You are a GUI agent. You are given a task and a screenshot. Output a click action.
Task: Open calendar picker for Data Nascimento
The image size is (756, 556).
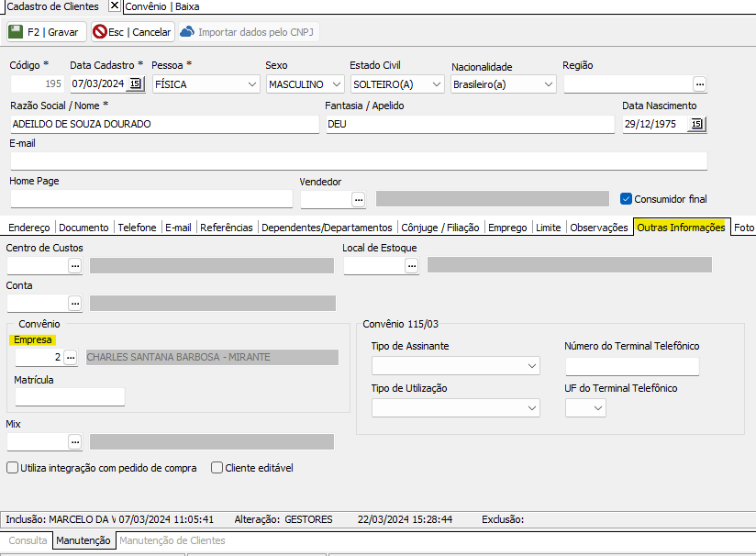696,125
